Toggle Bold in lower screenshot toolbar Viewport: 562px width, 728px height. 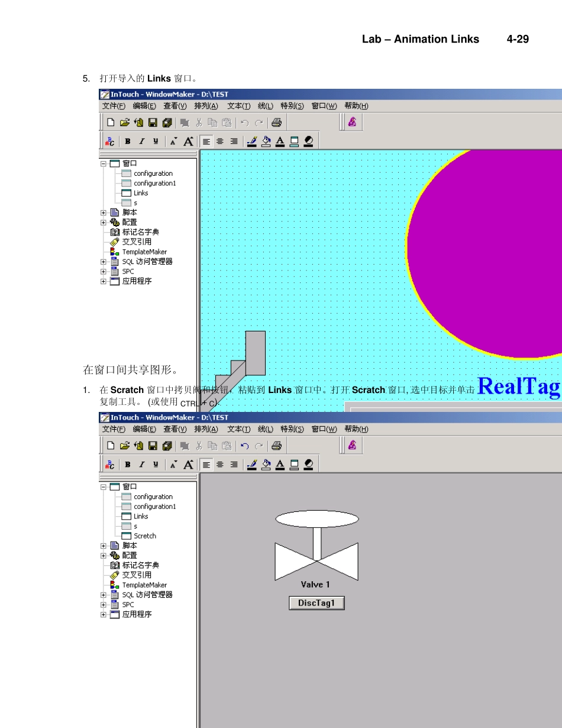click(x=127, y=464)
